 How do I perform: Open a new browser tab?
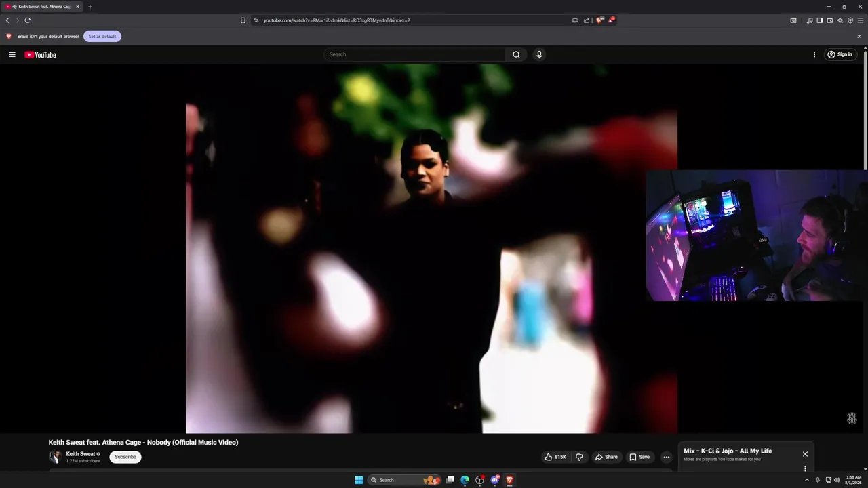(90, 7)
